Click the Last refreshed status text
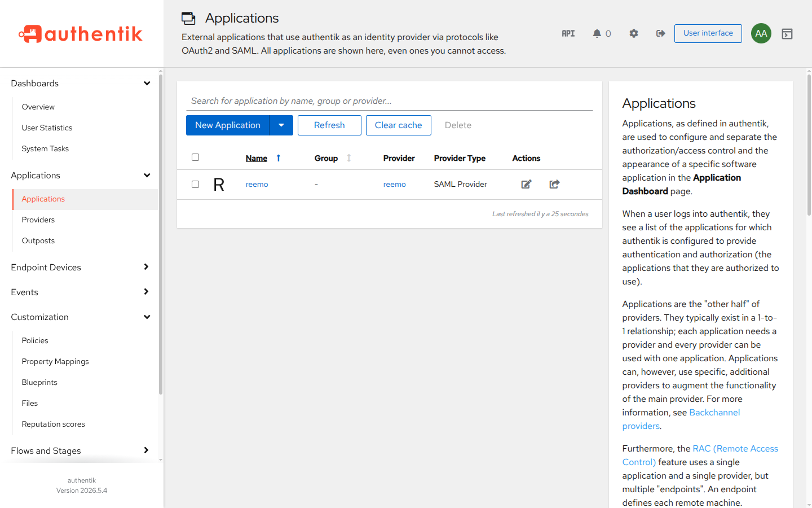Image resolution: width=812 pixels, height=508 pixels. click(x=540, y=214)
